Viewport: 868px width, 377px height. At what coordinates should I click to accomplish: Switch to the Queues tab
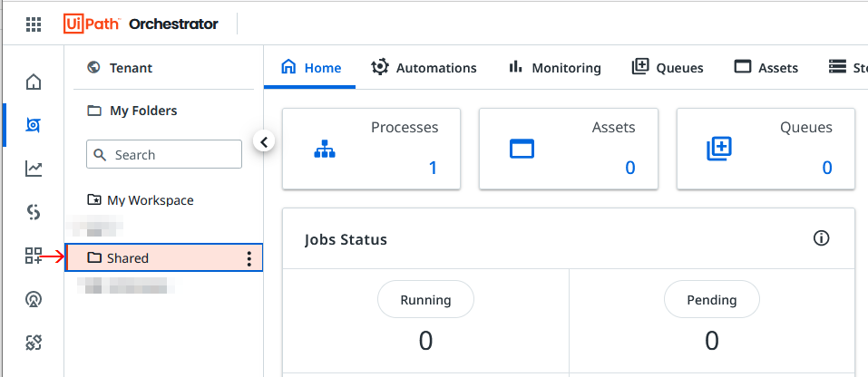pos(668,67)
